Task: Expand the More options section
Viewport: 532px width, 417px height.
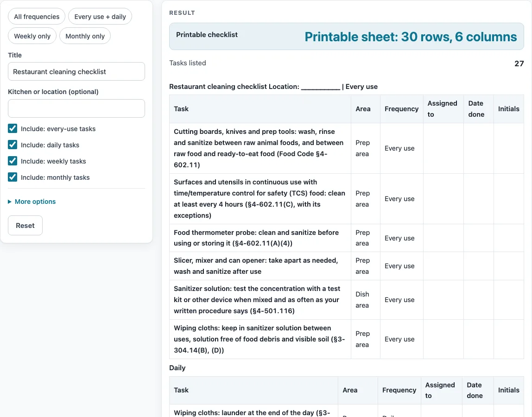Action: 32,202
